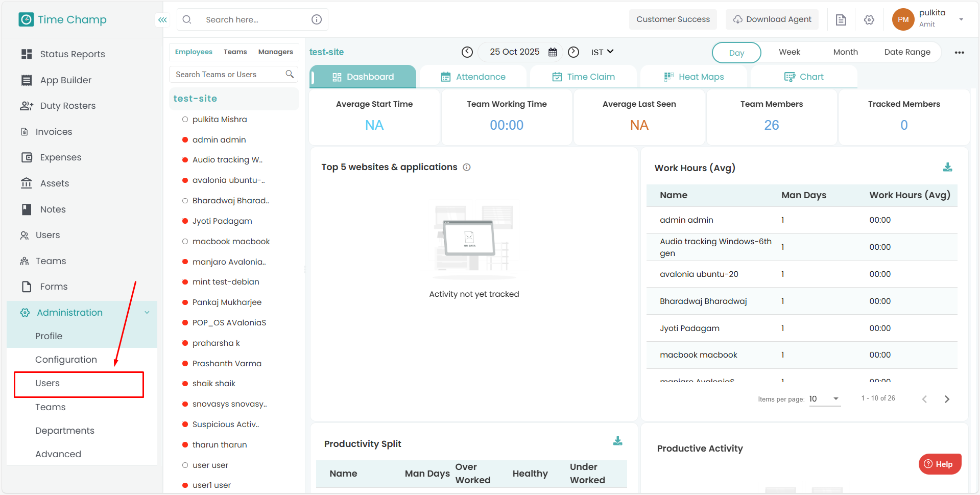Click the previous day clock arrow icon

coord(467,52)
